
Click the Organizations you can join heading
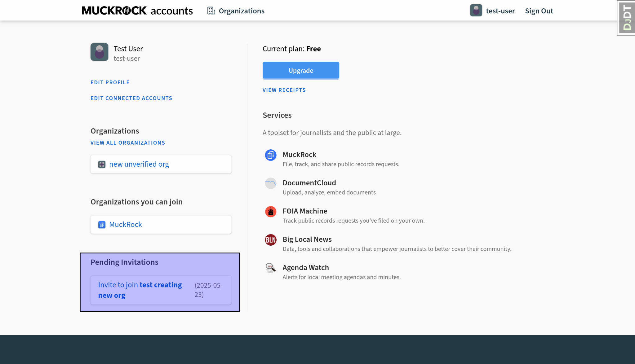click(136, 202)
